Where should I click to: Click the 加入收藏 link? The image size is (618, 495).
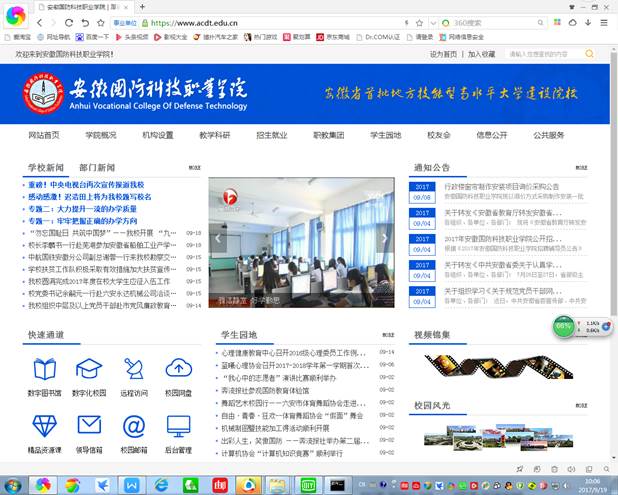[x=481, y=54]
